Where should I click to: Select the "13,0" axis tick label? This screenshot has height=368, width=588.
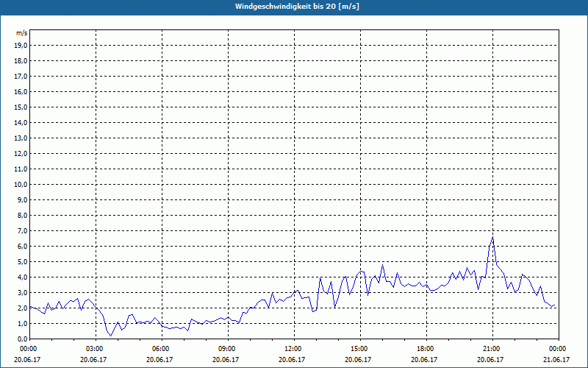point(21,138)
